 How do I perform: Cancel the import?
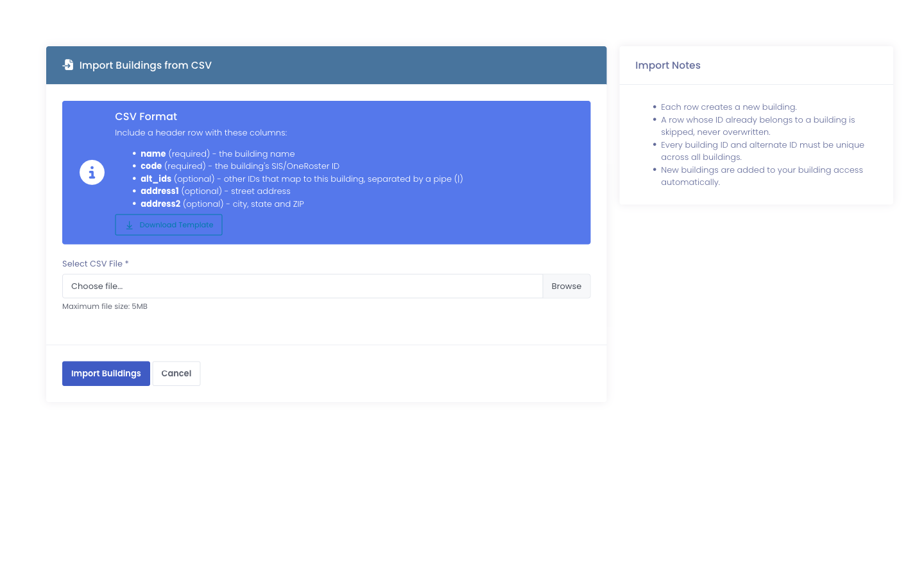(176, 374)
